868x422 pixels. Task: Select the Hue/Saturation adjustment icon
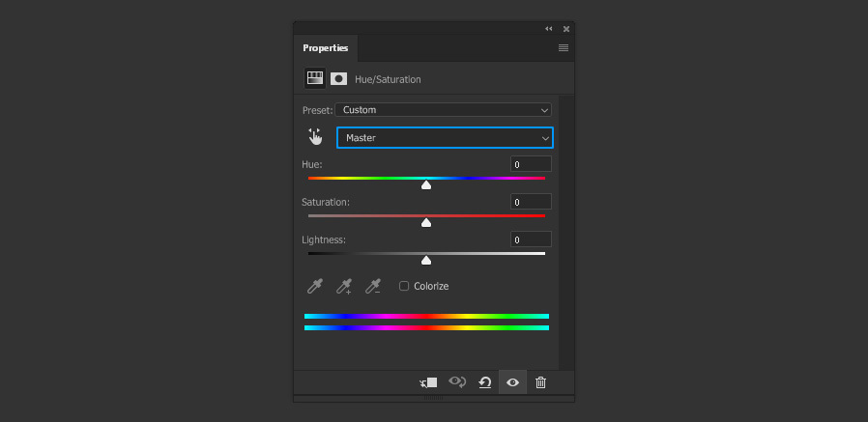[315, 78]
